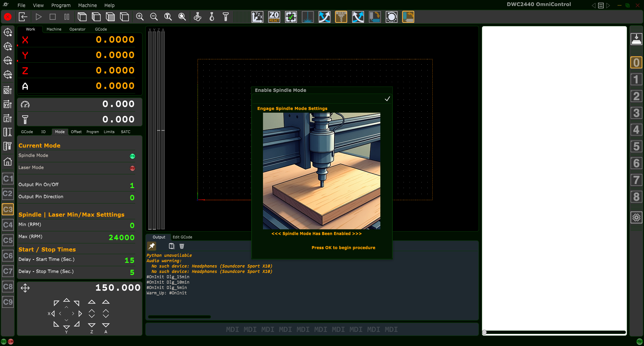Click the G30 position sidebar icon
The image size is (644, 346).
click(8, 74)
